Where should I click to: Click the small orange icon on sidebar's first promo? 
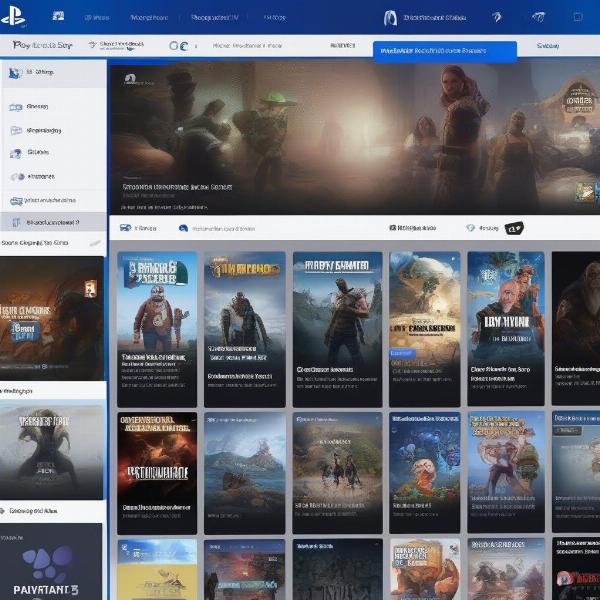click(x=91, y=289)
